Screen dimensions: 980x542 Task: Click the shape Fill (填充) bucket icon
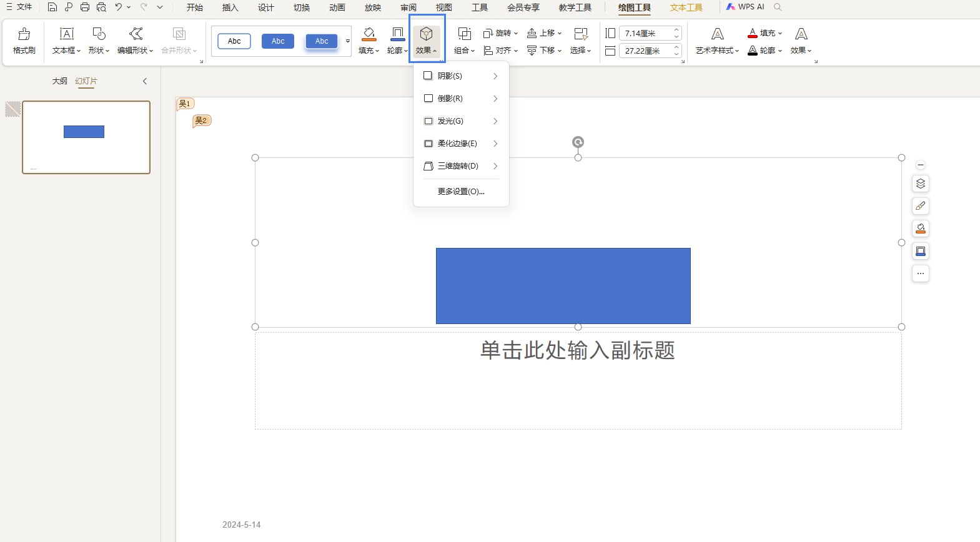point(369,34)
